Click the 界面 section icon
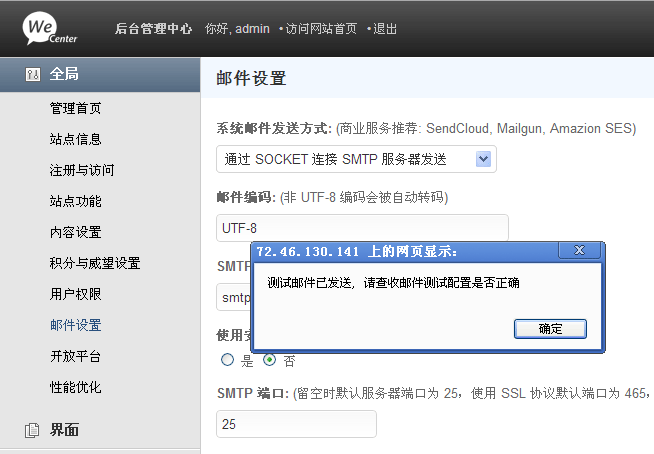The image size is (654, 454). coord(32,430)
